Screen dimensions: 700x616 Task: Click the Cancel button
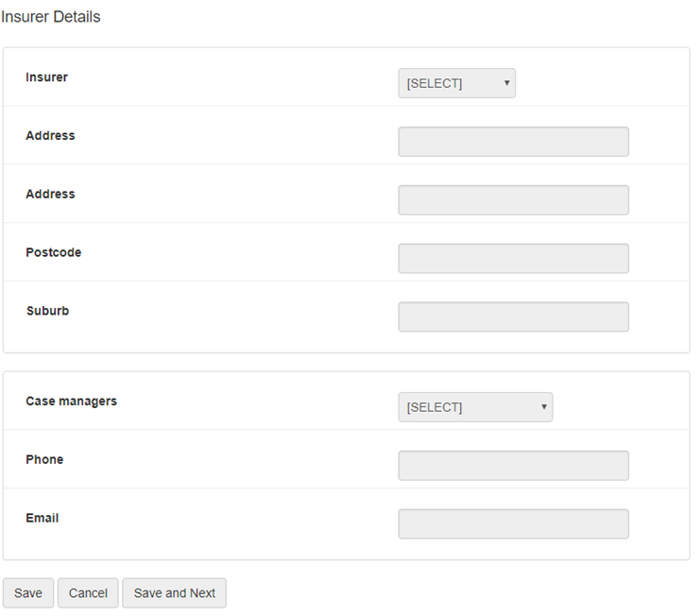coord(88,593)
